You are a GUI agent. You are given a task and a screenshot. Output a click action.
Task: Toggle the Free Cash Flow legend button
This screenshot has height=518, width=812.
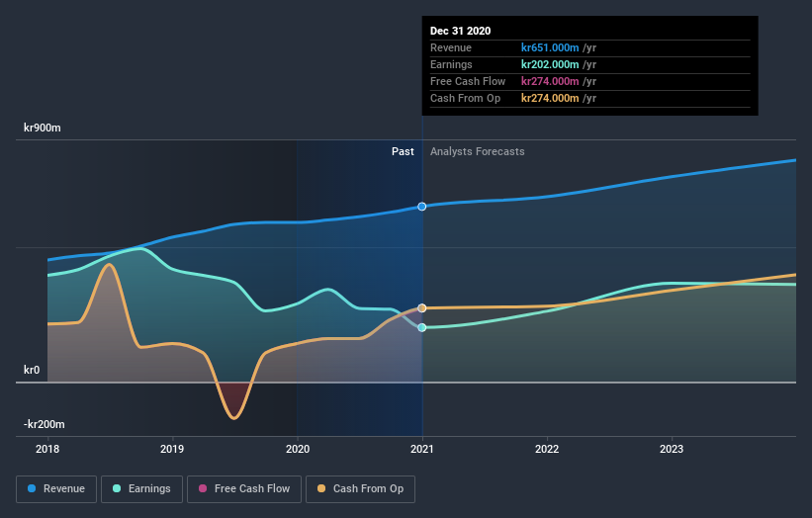(244, 489)
